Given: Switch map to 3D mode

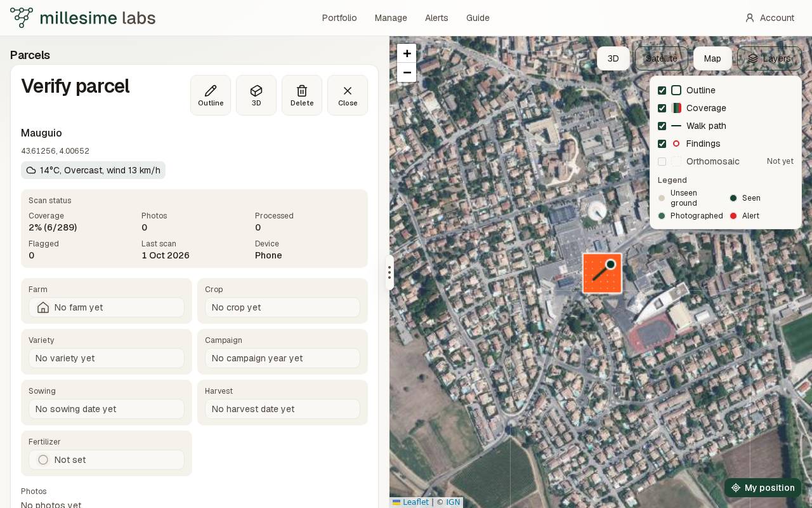Looking at the screenshot, I should coord(613,58).
